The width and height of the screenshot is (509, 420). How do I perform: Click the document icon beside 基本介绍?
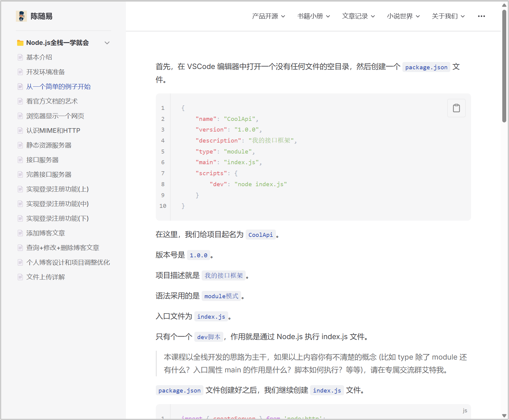pos(20,57)
